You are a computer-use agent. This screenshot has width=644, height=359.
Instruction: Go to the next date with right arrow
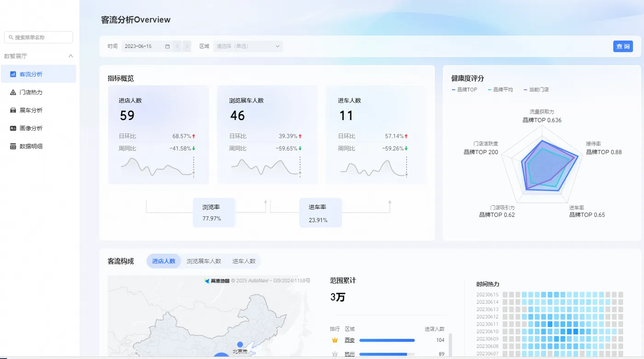pos(187,46)
